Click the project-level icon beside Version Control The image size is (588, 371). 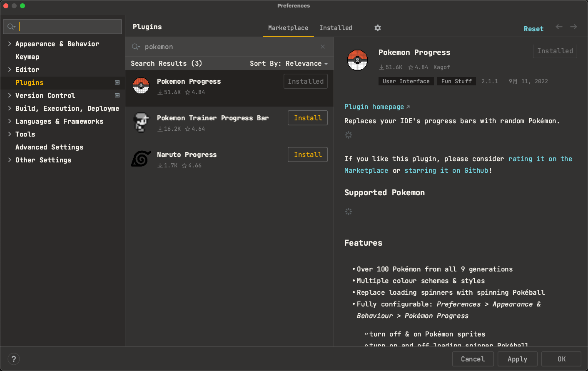[x=117, y=95]
